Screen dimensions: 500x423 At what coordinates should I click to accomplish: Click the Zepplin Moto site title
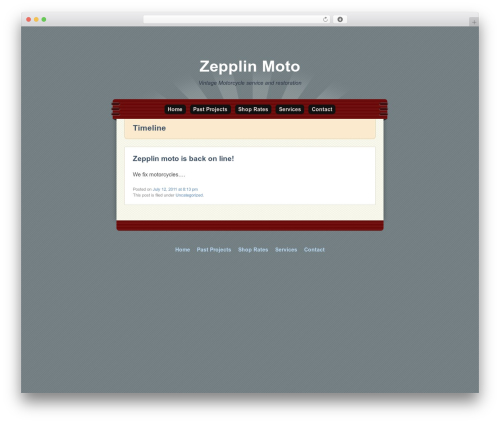tap(250, 66)
